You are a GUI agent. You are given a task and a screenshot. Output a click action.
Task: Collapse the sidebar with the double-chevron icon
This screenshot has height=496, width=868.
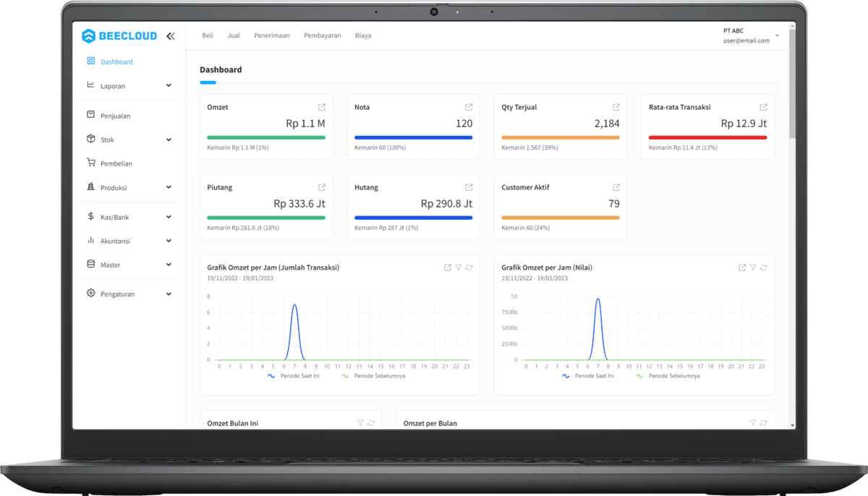(x=171, y=35)
